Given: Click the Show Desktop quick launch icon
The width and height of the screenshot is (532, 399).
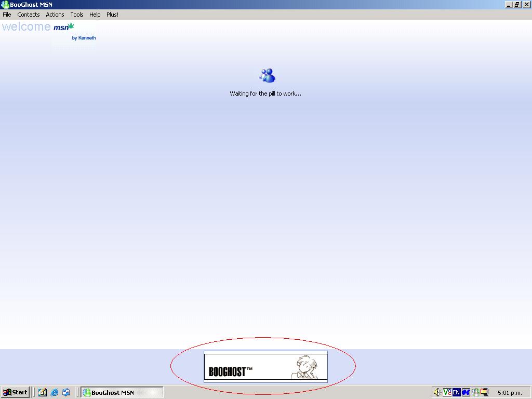Looking at the screenshot, I should [43, 392].
